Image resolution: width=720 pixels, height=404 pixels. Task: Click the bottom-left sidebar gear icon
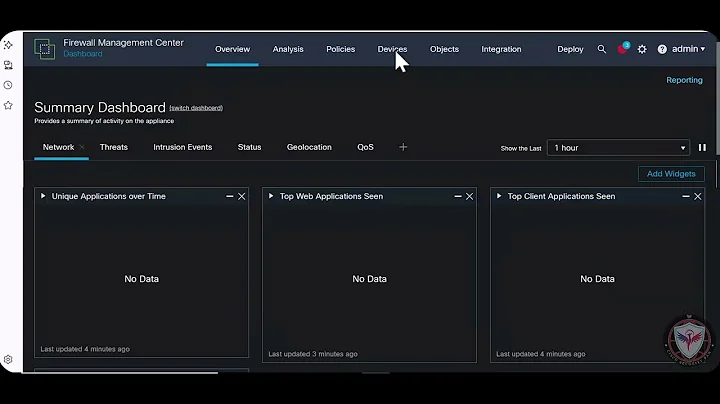tap(8, 359)
